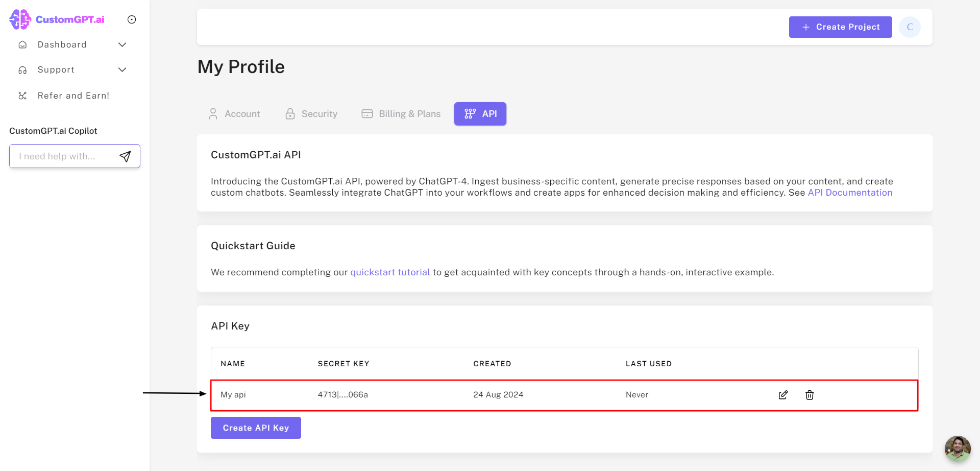Screen dimensions: 980x471
Task: Switch to the Security tab
Action: tap(311, 114)
